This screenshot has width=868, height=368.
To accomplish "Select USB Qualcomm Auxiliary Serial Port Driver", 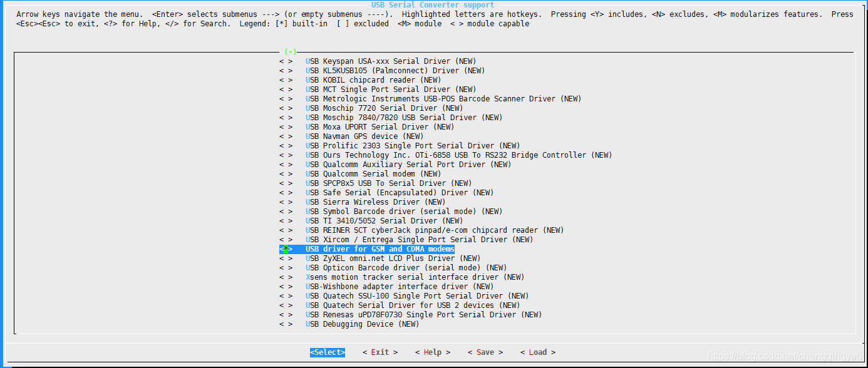I will pos(408,165).
